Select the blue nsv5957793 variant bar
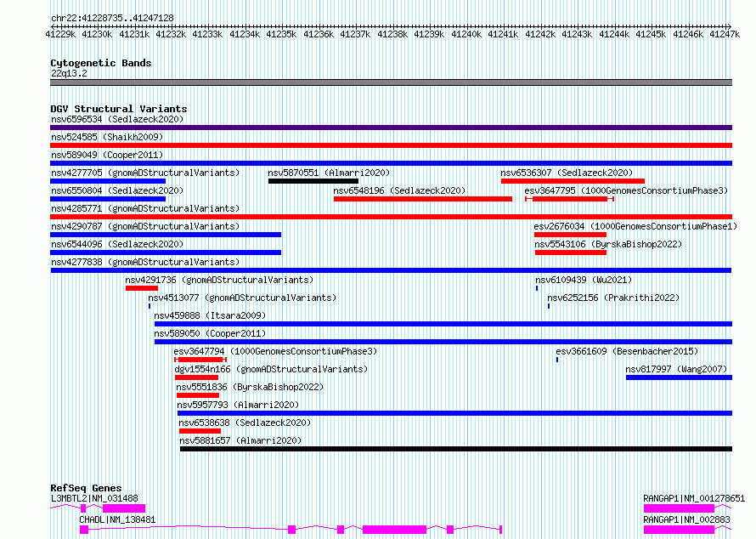 tap(454, 413)
